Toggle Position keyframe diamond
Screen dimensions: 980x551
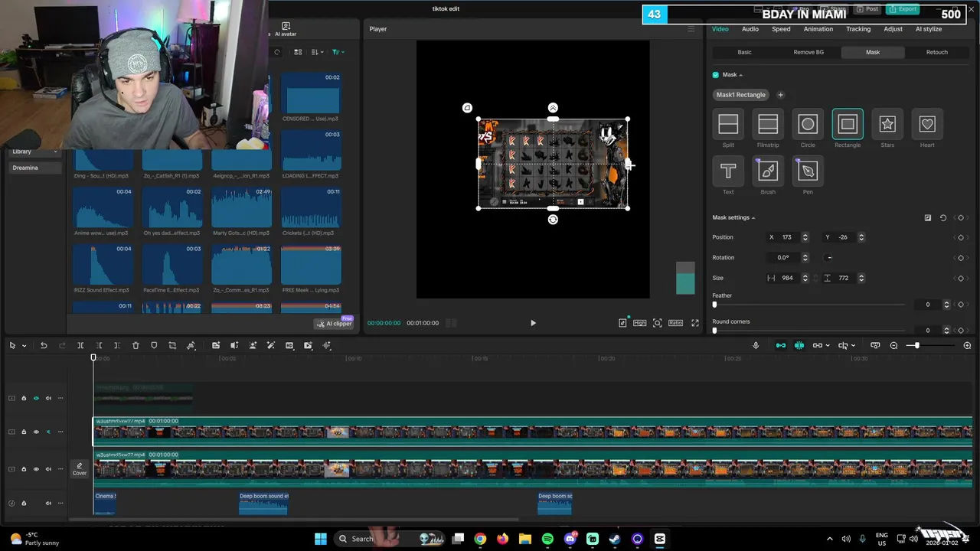click(x=961, y=237)
